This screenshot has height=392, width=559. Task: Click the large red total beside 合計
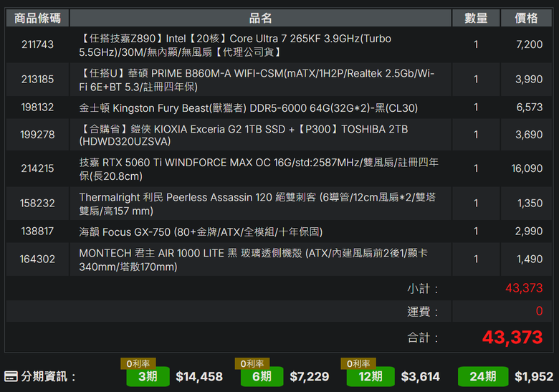512,337
